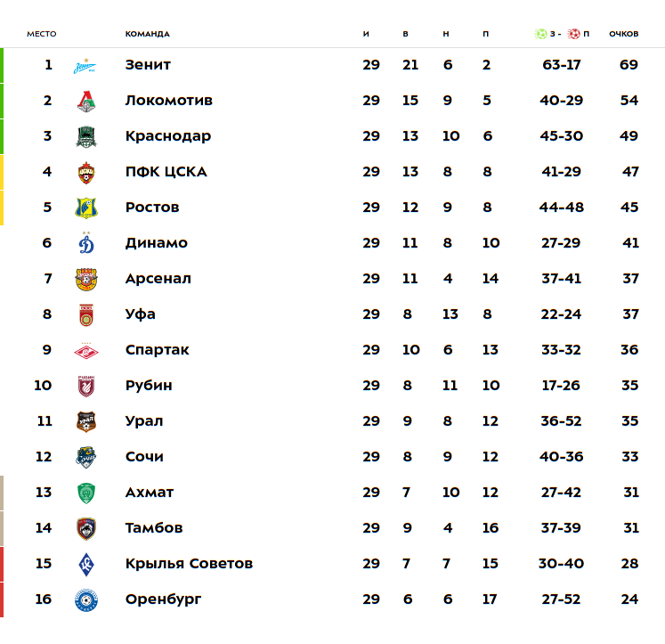Open the Зенит team link
Image resolution: width=665 pixels, height=644 pixels.
tap(148, 65)
